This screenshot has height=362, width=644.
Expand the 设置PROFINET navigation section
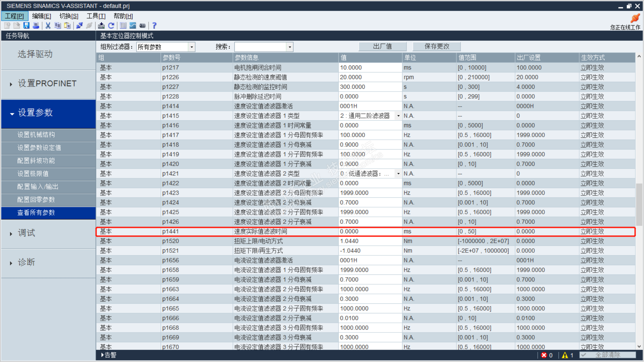[x=47, y=83]
